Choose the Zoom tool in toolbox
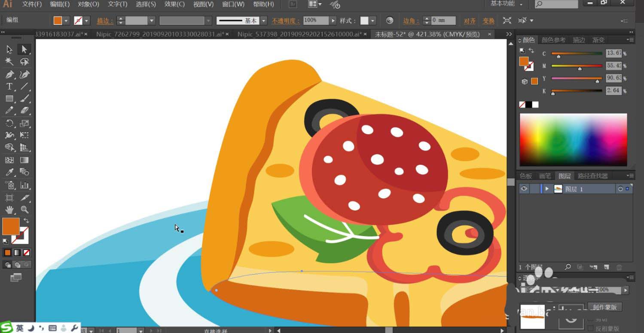Screen dimensions: 644x333 click(x=24, y=209)
